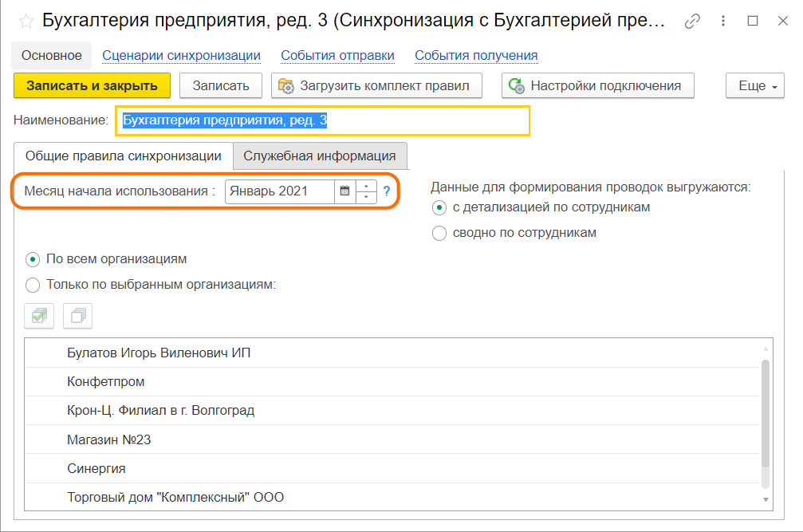
Task: Check all organizations in the list
Action: (39, 316)
